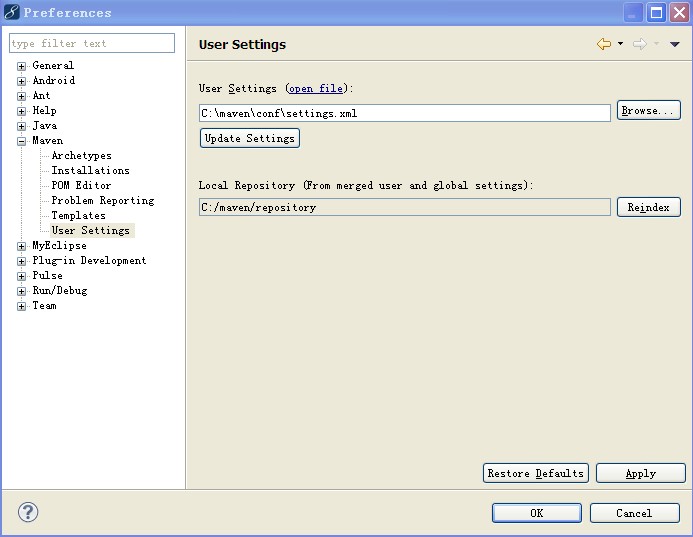Image resolution: width=693 pixels, height=537 pixels.
Task: Select Installations under Maven
Action: [90, 170]
